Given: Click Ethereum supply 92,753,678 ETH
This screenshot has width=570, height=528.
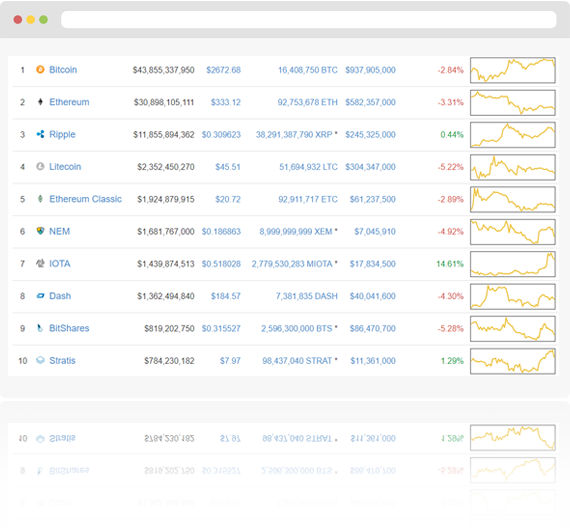Looking at the screenshot, I should 308,103.
